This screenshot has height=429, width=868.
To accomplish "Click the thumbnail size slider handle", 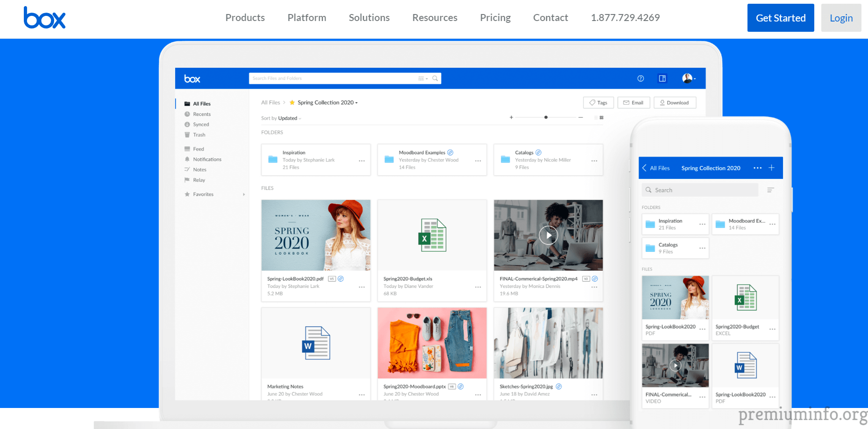I will [x=546, y=117].
